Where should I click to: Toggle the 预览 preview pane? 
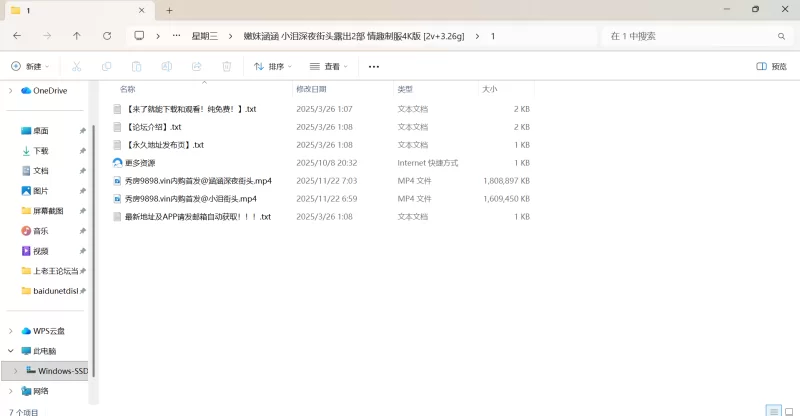pyautogui.click(x=771, y=67)
